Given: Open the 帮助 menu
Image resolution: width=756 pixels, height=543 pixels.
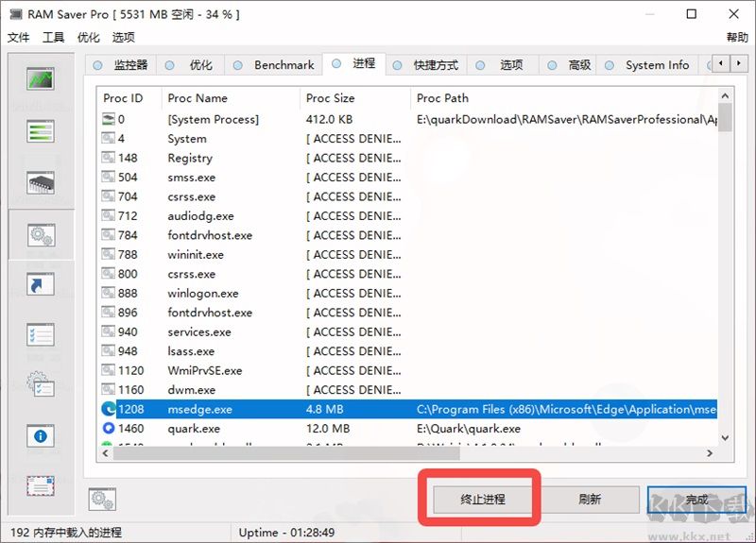Looking at the screenshot, I should 737,37.
